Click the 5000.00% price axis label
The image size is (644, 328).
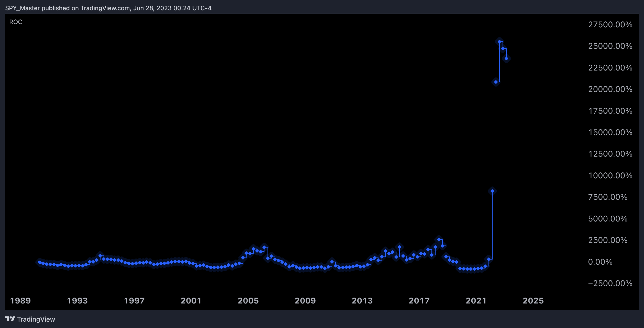click(608, 219)
